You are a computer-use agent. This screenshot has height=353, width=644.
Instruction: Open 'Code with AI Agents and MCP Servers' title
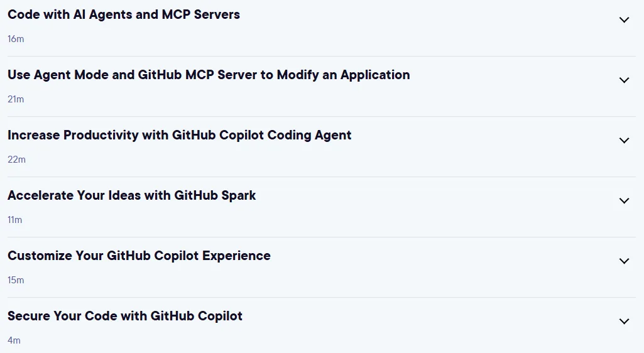click(124, 14)
